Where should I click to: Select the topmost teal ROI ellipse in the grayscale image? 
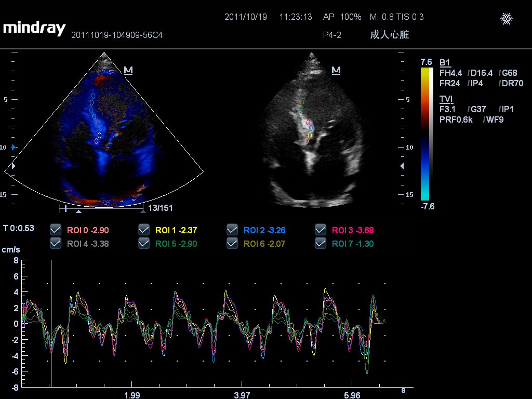coord(303,96)
